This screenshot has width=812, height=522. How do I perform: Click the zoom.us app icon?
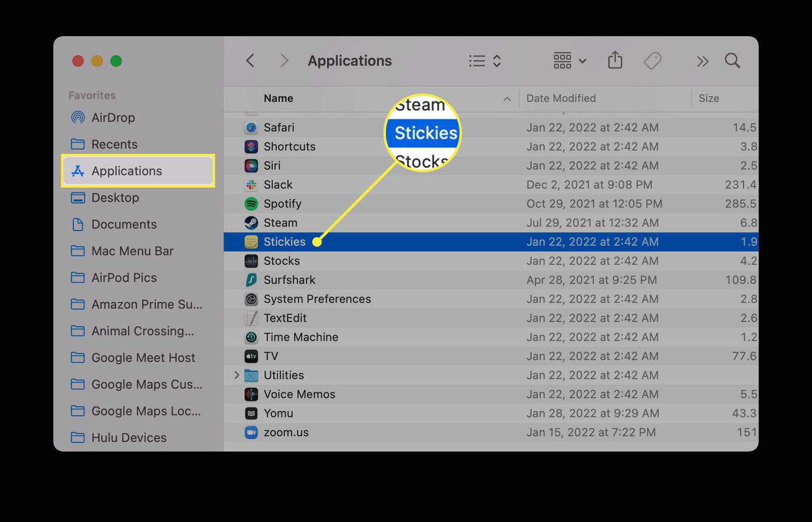pos(251,433)
